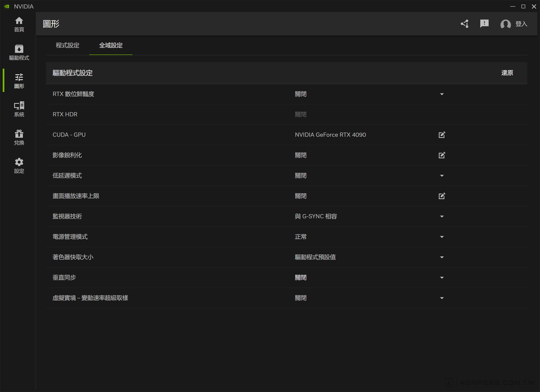Expand the 垂直同步 dropdown

tap(442, 278)
